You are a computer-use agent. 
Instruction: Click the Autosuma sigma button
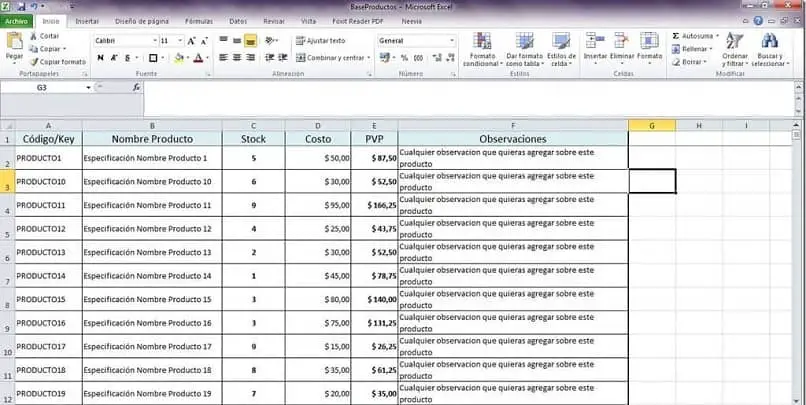click(x=691, y=36)
